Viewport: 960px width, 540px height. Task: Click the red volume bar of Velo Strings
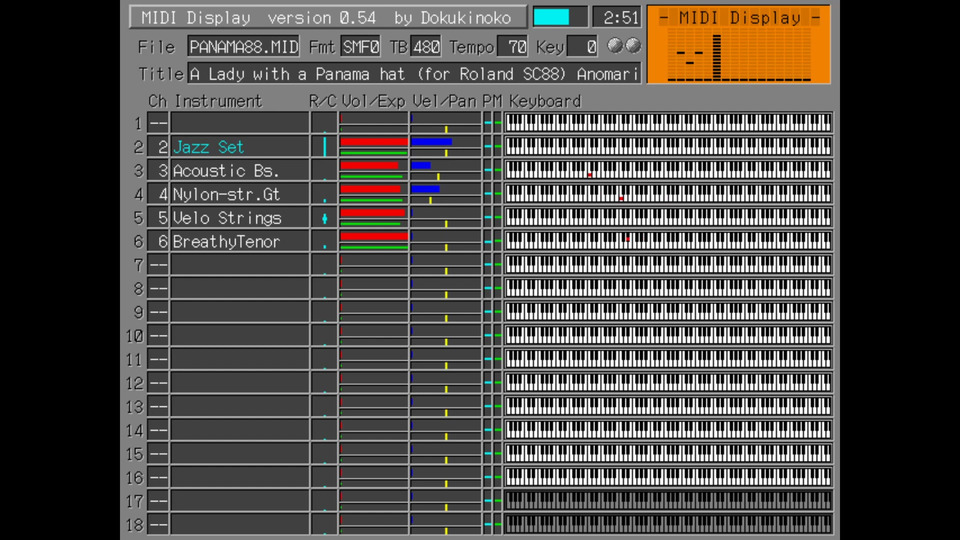pyautogui.click(x=373, y=212)
